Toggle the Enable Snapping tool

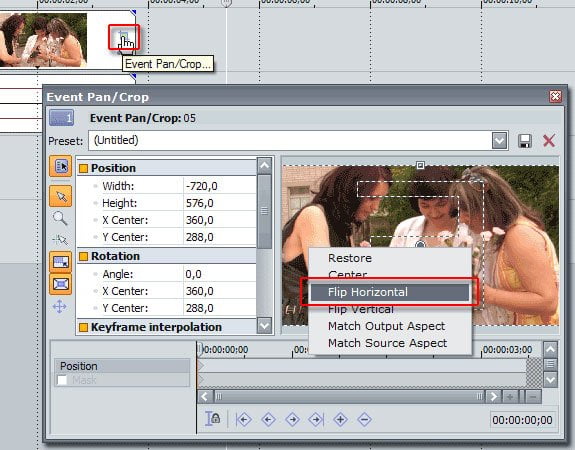pyautogui.click(x=60, y=240)
